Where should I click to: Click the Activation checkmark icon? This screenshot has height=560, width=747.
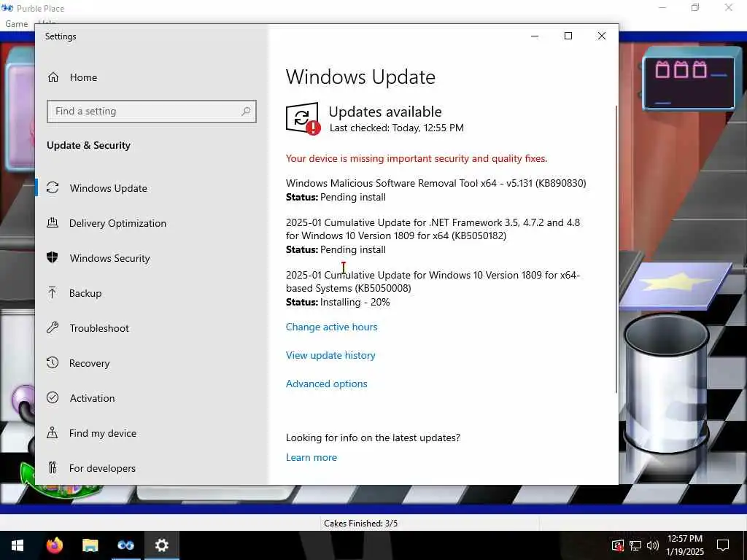(53, 397)
